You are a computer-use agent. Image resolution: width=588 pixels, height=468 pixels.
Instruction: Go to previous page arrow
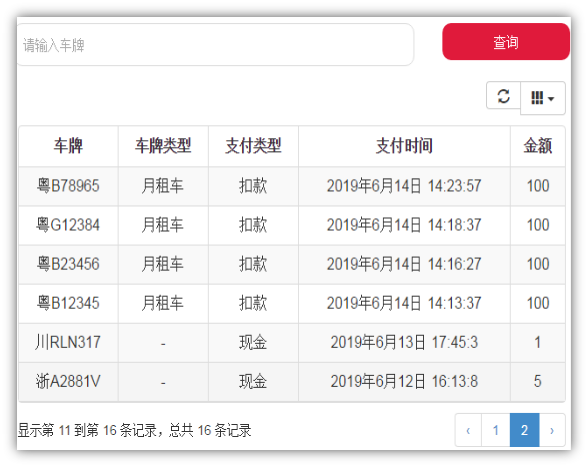[x=468, y=430]
